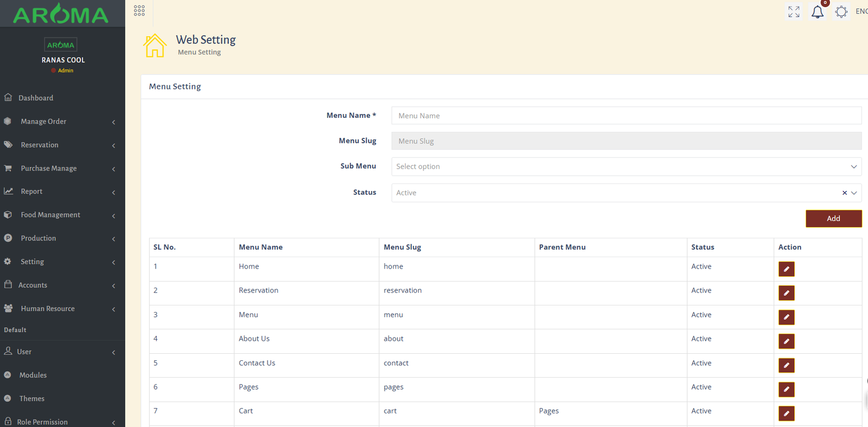Click edit icon for Reservation row
Viewport: 868px width, 427px height.
786,293
